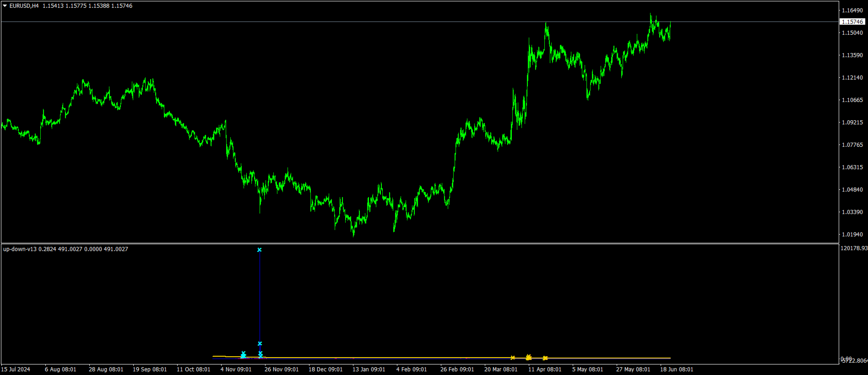Click the divider between chart and indicator window
The height and width of the screenshot is (375, 868).
420,243
